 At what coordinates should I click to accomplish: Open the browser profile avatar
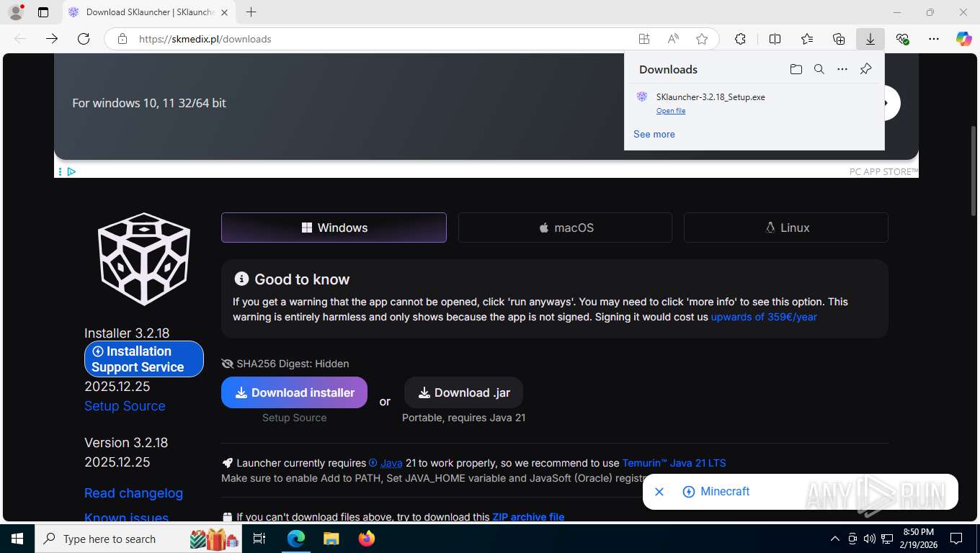(x=15, y=12)
